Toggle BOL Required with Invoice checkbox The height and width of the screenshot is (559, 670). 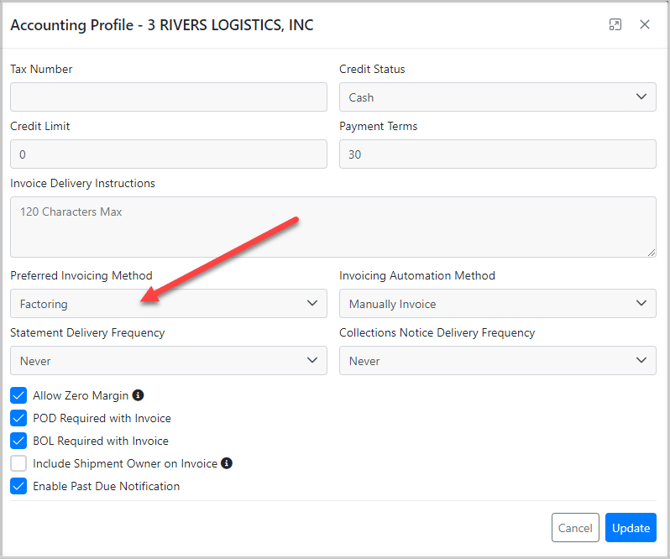19,441
